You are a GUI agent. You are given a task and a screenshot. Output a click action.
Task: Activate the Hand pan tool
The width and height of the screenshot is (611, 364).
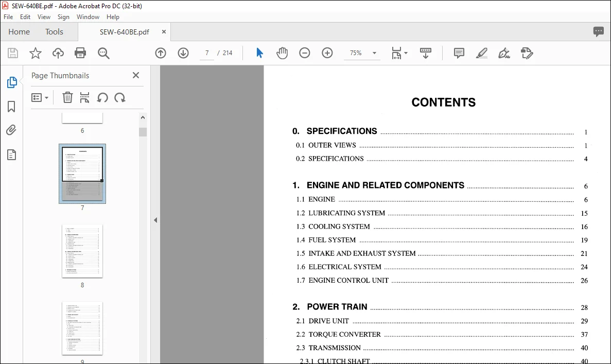282,53
